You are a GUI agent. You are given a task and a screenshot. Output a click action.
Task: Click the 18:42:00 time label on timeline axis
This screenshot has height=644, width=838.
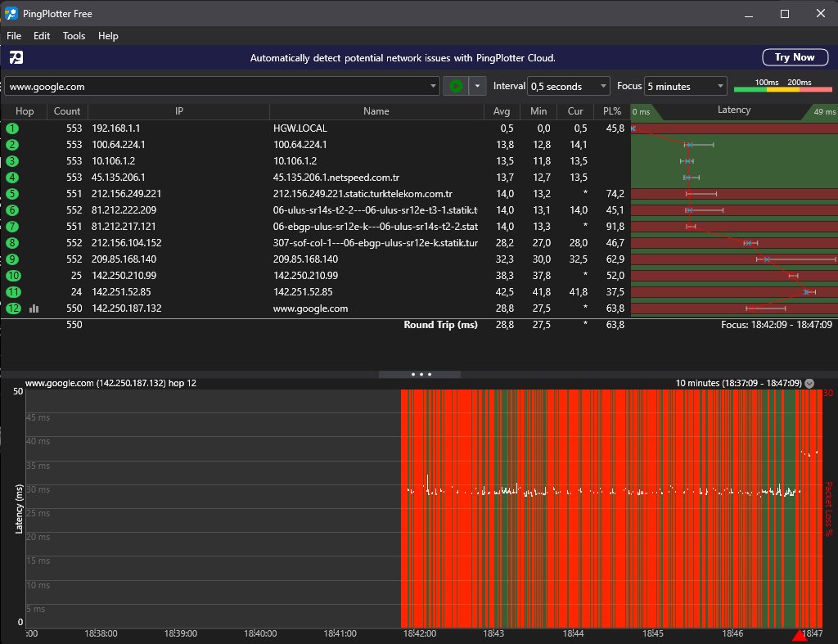click(420, 633)
